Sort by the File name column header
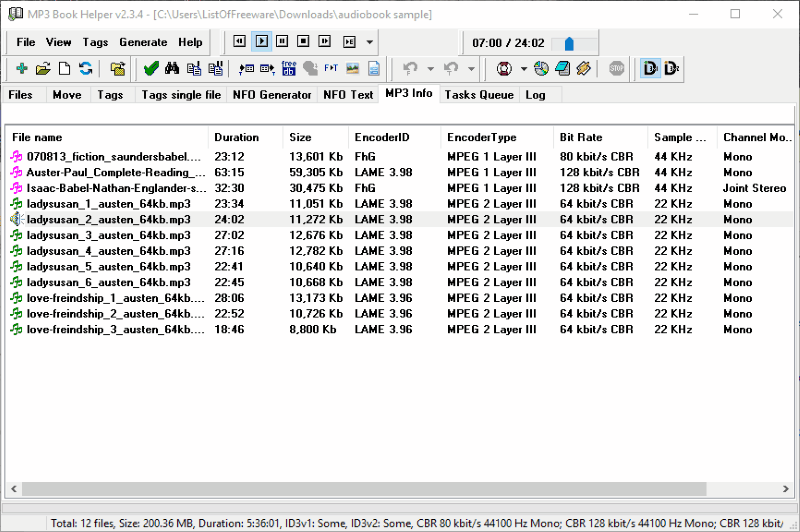 tap(107, 137)
